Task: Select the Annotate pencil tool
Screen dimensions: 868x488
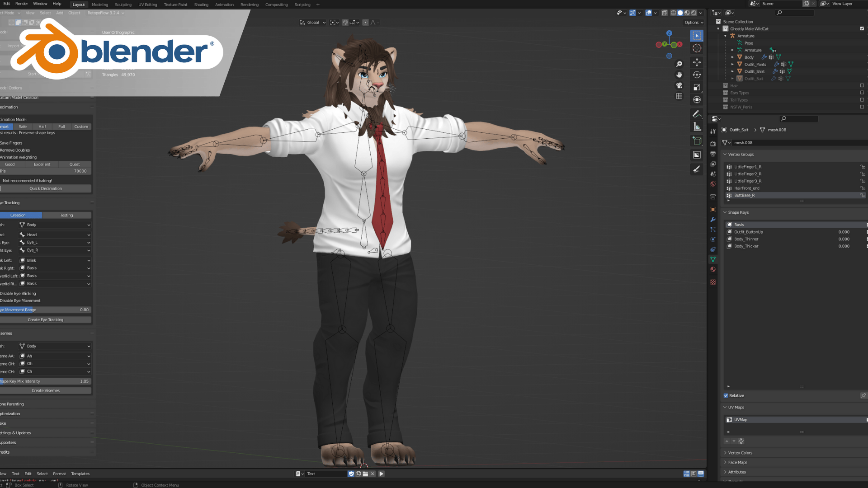Action: [x=697, y=114]
